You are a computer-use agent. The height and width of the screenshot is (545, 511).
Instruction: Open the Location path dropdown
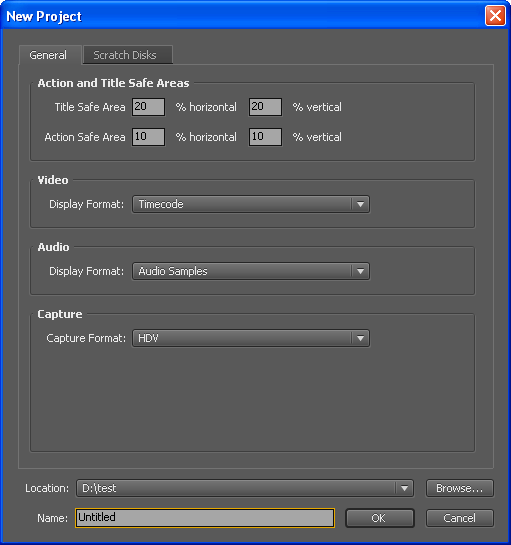tap(245, 488)
